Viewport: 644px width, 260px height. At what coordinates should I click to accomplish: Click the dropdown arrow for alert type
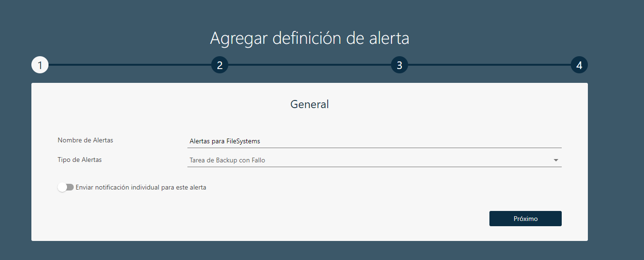click(556, 160)
